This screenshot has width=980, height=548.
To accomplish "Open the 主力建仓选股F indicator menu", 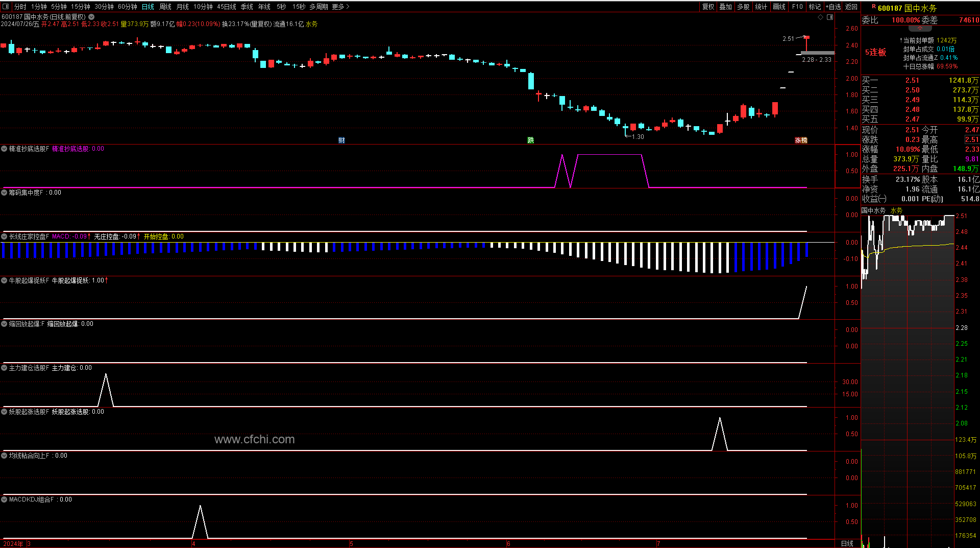I will pos(4,368).
